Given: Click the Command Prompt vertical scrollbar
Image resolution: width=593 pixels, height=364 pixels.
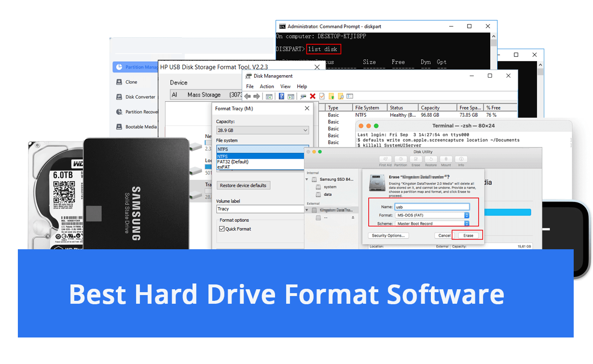Looking at the screenshot, I should pos(494,51).
